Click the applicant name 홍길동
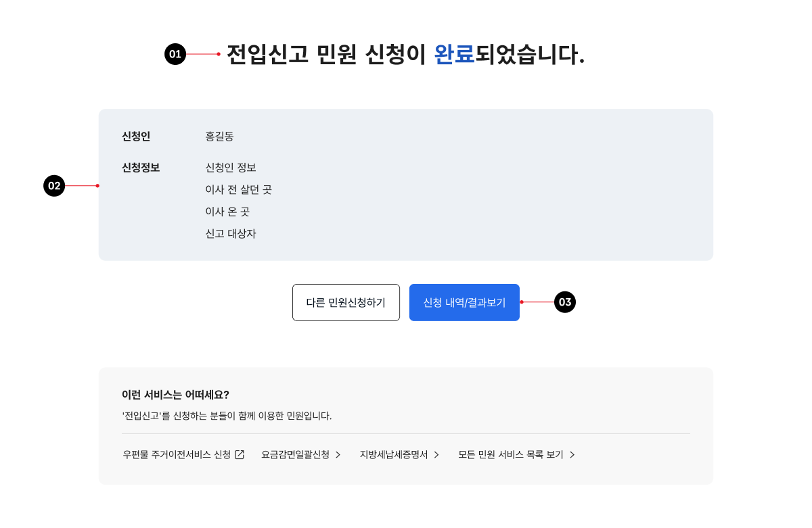Screen dimensions: 812x528 (219, 137)
